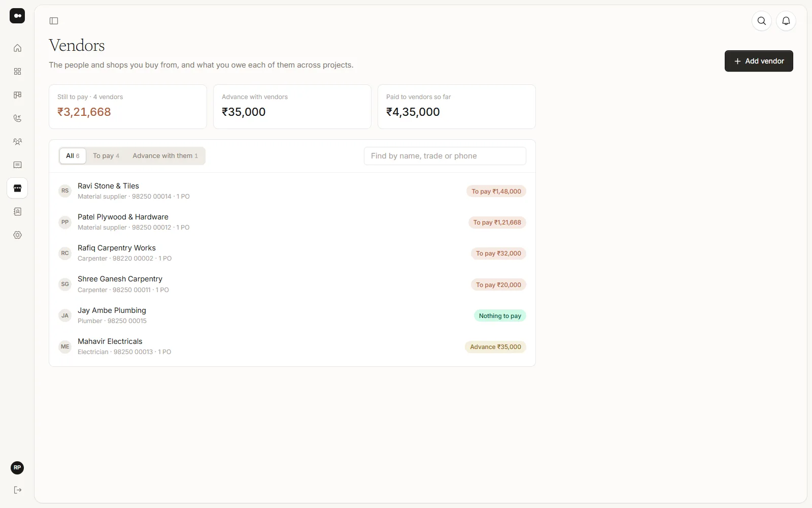The height and width of the screenshot is (508, 812).
Task: Open the settings gear icon in sidebar
Action: pyautogui.click(x=17, y=235)
